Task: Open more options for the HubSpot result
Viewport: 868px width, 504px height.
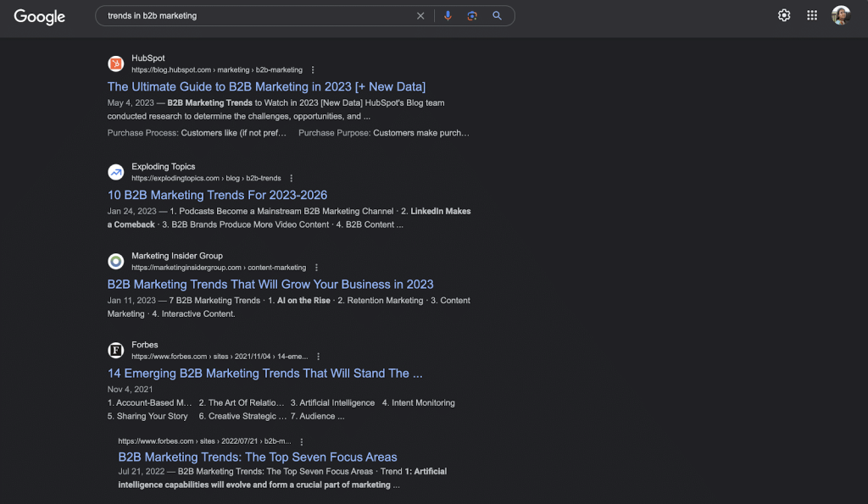Action: pyautogui.click(x=313, y=70)
